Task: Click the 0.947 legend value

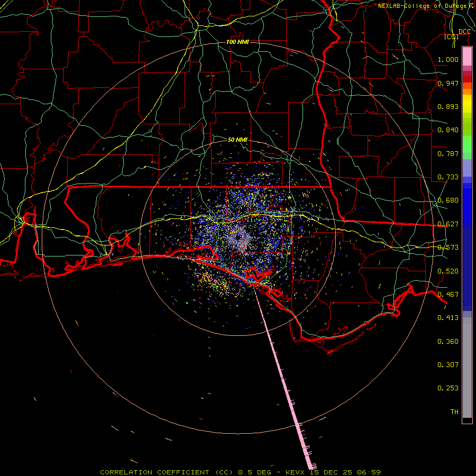Action: (448, 83)
